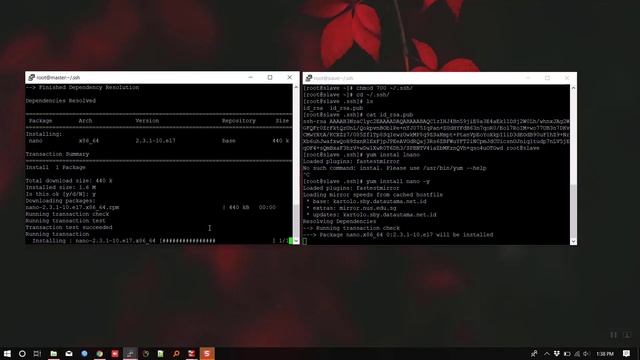Click "cat id_rsa.pub" command in slave terminal
640x360 pixels.
tap(389, 115)
